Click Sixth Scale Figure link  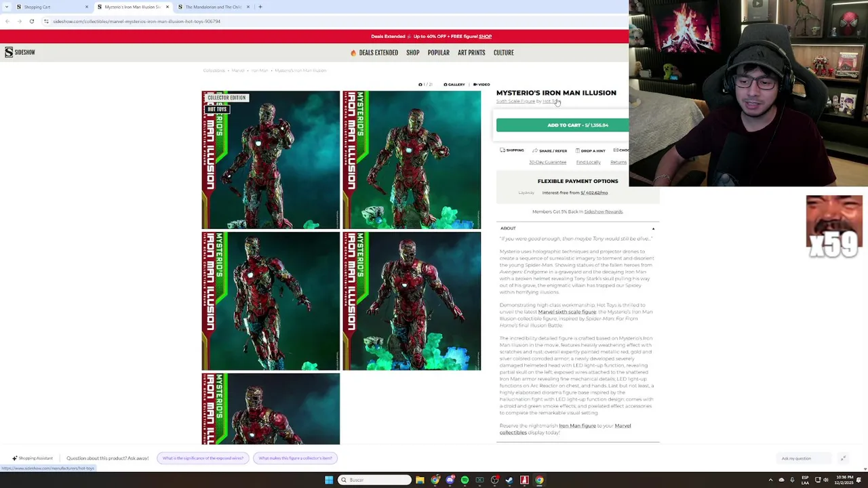click(515, 101)
